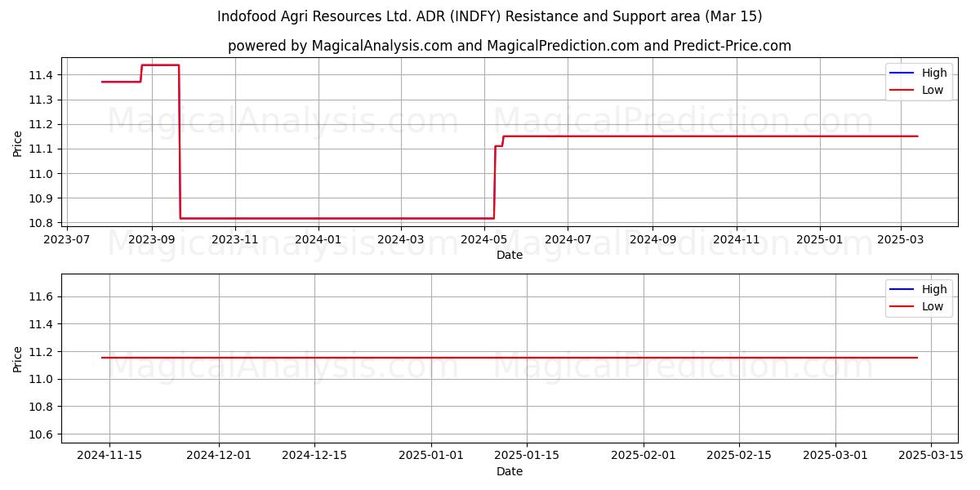Click the 11.4 y-axis value in bottom chart
Screen dimensions: 980x490
(x=42, y=324)
